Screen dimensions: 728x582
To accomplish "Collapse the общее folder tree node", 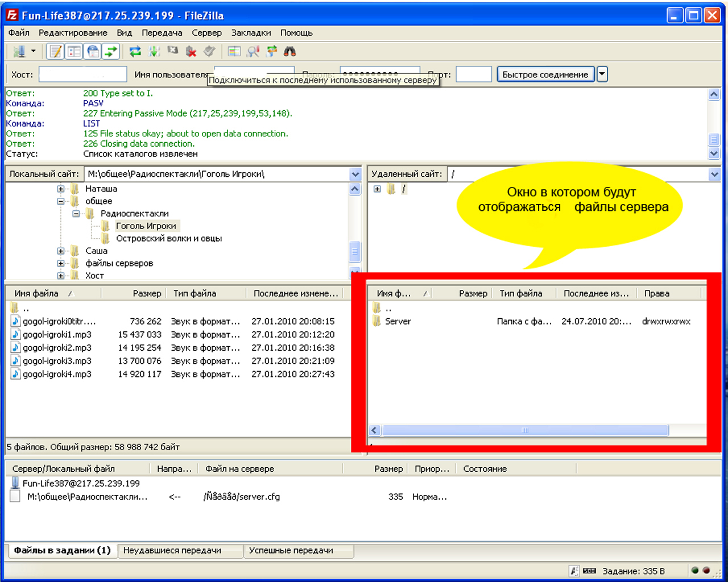I will click(61, 201).
